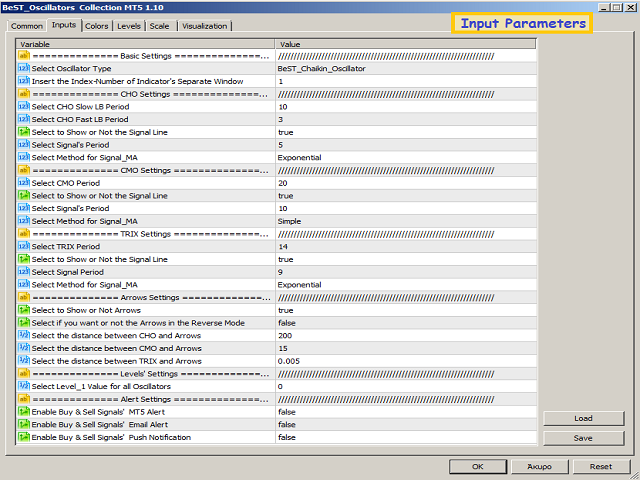Click the Load button
Image resolution: width=640 pixels, height=480 pixels.
point(583,418)
